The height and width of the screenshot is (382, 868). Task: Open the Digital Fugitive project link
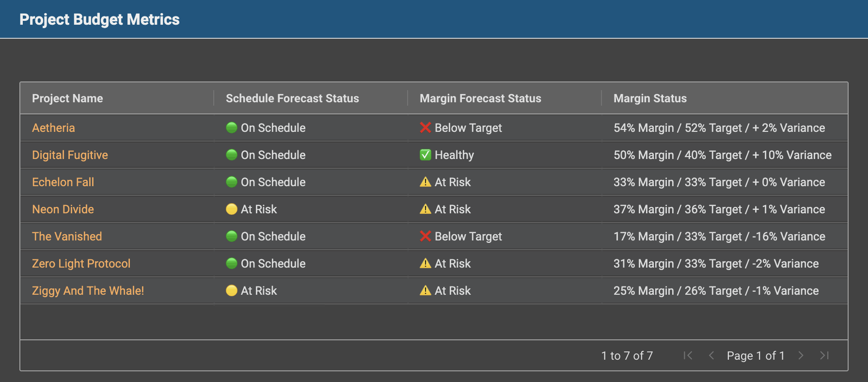coord(70,155)
